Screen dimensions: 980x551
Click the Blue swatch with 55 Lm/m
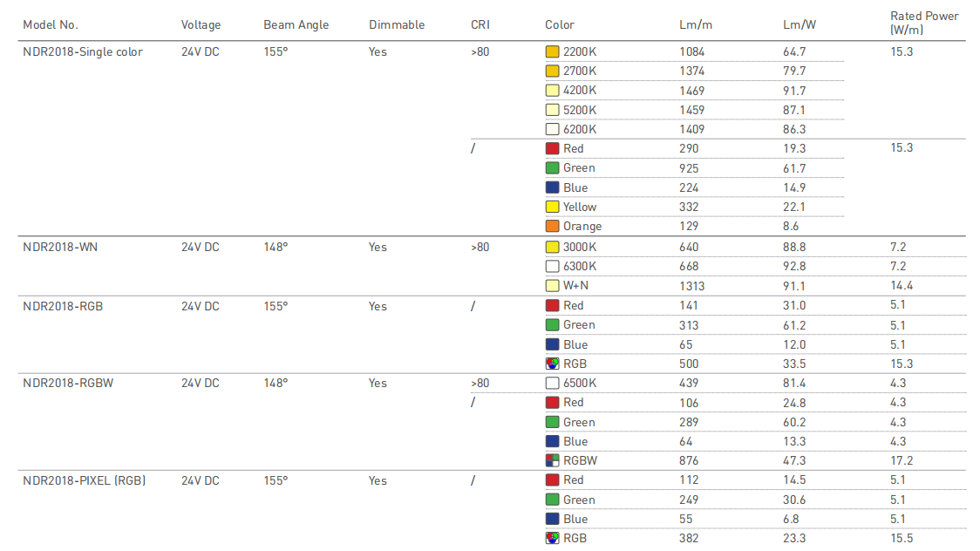[552, 519]
